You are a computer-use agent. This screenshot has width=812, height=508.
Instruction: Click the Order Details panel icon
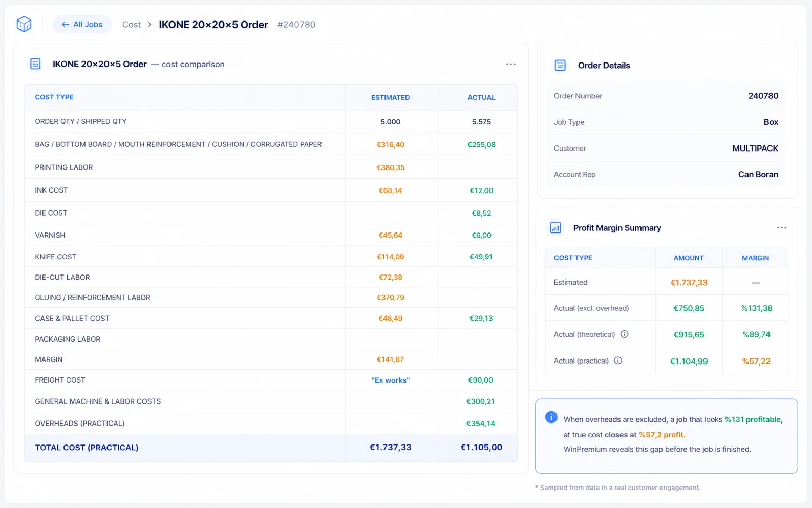[560, 65]
